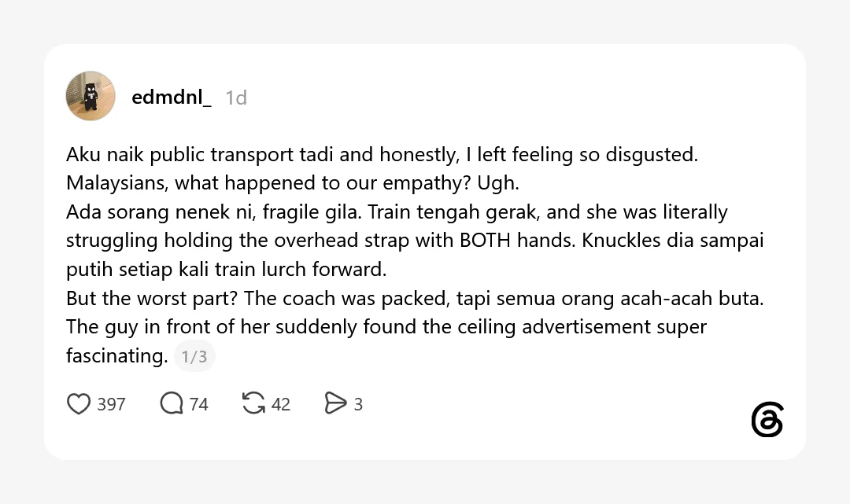View the 42 reposts count

pyautogui.click(x=281, y=404)
